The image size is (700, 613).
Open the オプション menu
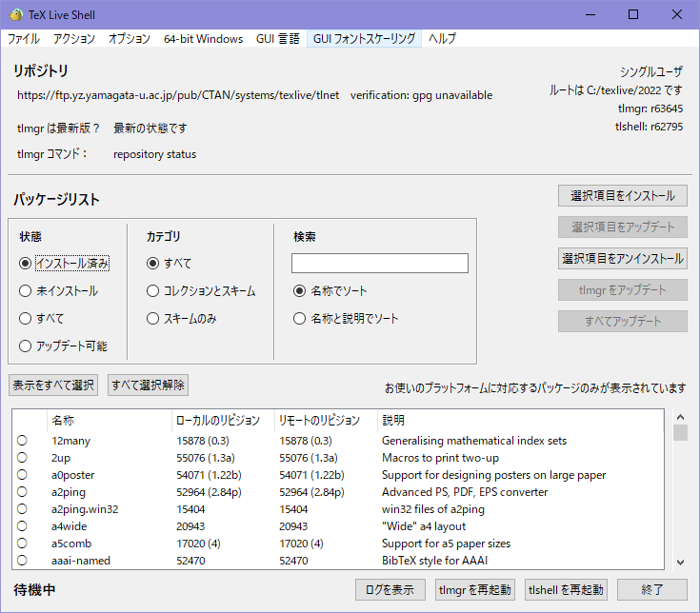[x=130, y=39]
